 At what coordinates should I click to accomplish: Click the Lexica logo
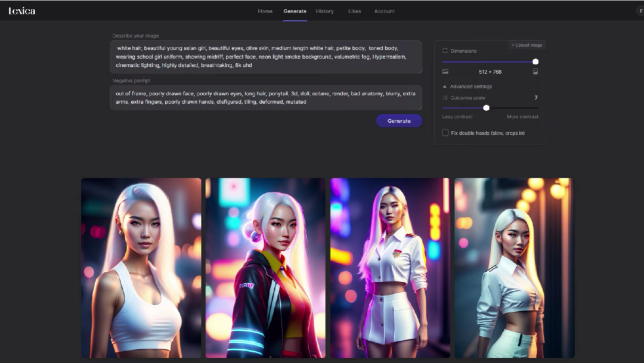tap(22, 11)
